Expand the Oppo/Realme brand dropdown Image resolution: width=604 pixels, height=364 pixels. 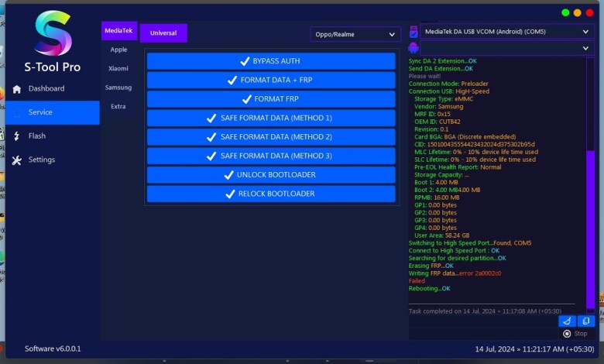point(355,34)
